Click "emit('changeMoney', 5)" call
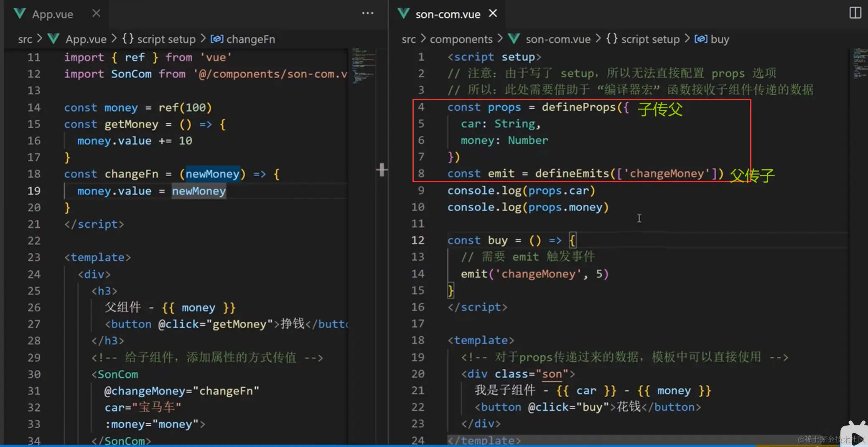 [x=535, y=274]
